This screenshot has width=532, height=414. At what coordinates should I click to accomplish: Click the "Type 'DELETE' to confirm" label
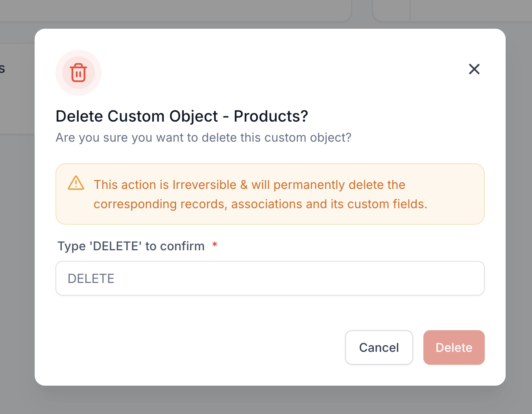pyautogui.click(x=131, y=246)
